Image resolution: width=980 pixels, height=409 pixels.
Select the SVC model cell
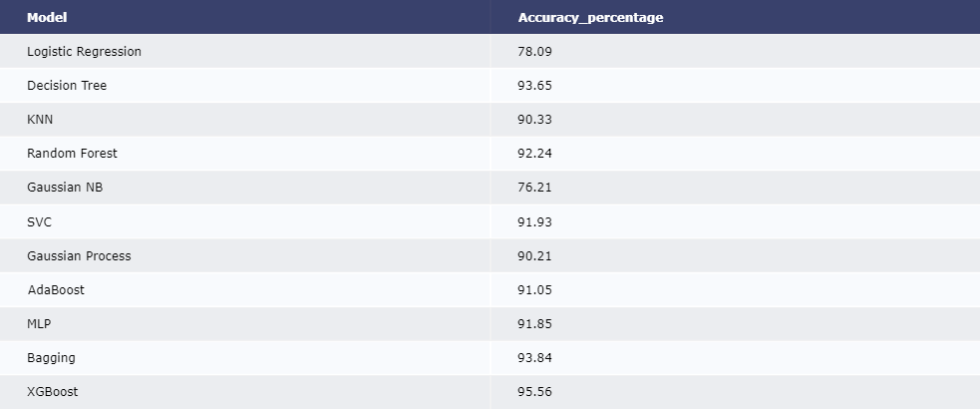click(39, 221)
